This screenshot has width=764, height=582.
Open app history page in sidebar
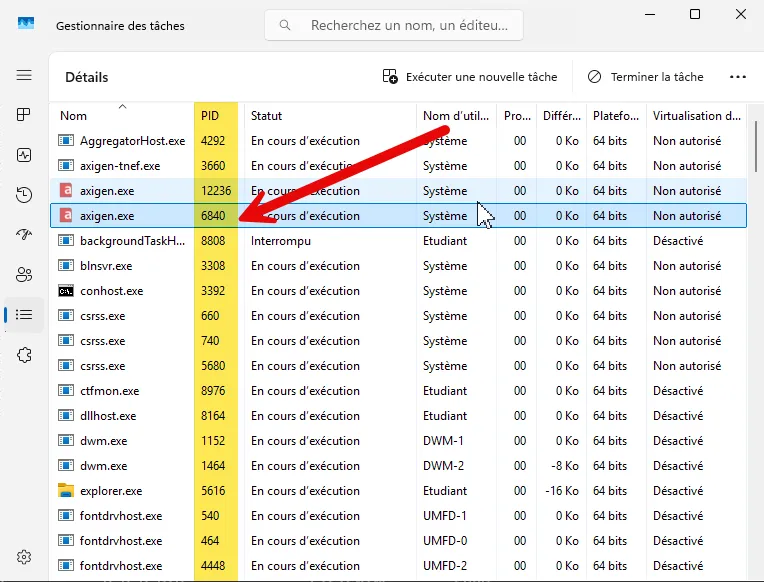pos(24,195)
